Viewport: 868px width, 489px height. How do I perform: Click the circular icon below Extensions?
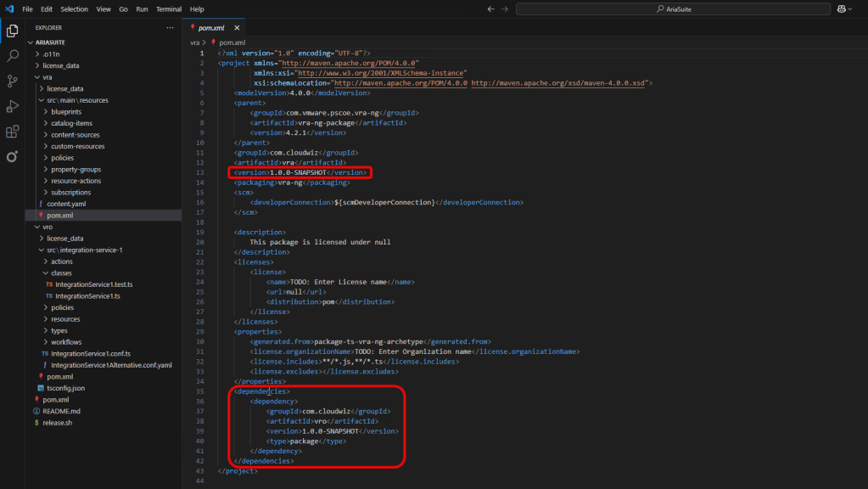13,157
